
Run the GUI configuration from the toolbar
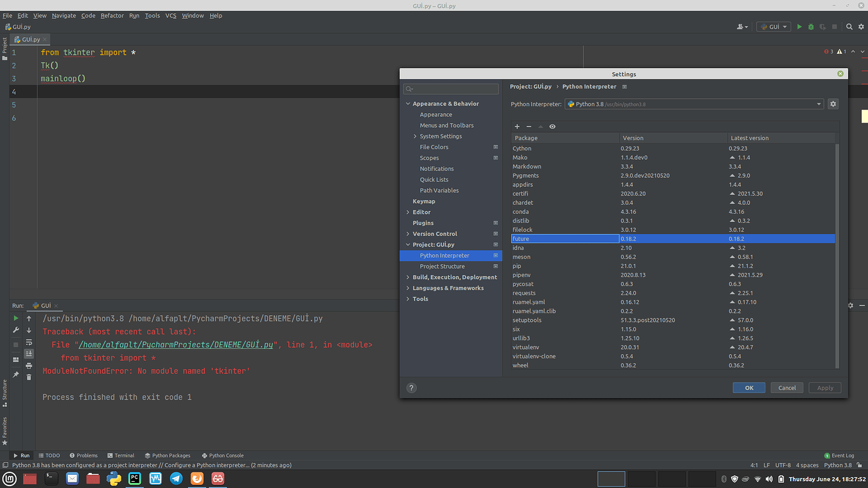[x=799, y=26]
